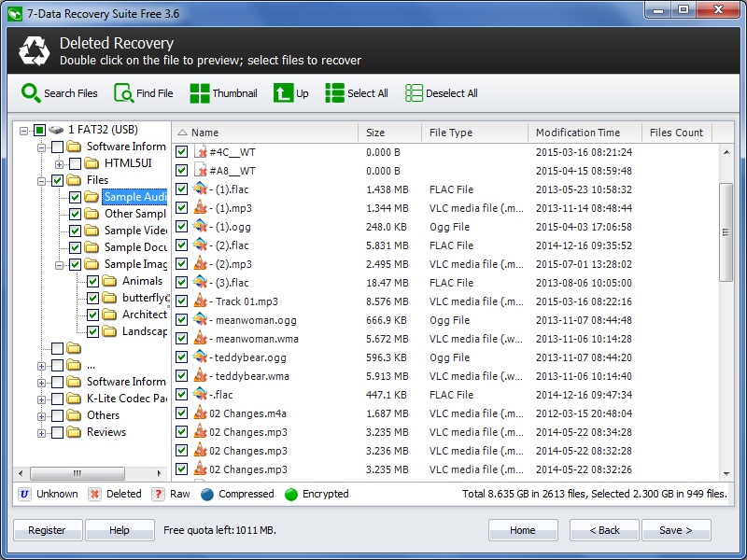Uncheck Track 01.mp3 in the list

pos(180,301)
